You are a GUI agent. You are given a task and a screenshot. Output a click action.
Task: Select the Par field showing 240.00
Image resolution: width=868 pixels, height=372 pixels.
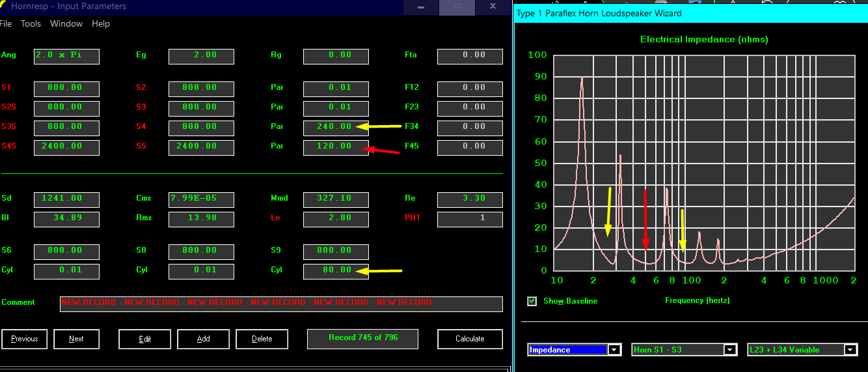336,128
